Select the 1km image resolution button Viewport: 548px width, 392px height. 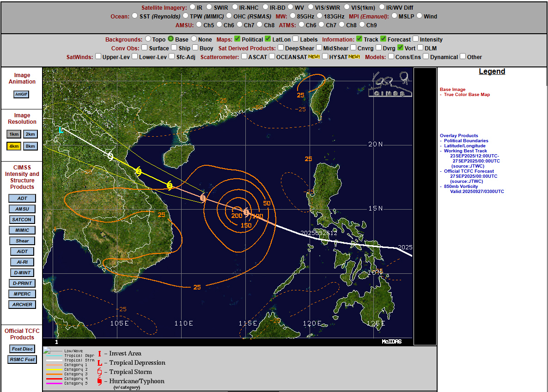pos(14,134)
